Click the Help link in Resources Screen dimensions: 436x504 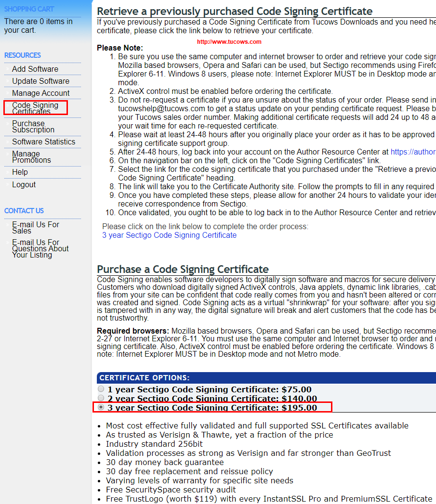click(x=20, y=172)
